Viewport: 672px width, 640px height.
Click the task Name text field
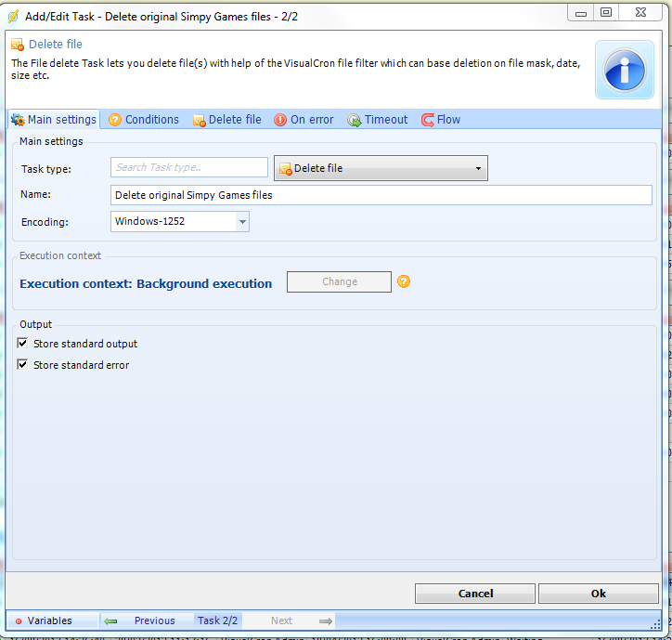click(381, 195)
